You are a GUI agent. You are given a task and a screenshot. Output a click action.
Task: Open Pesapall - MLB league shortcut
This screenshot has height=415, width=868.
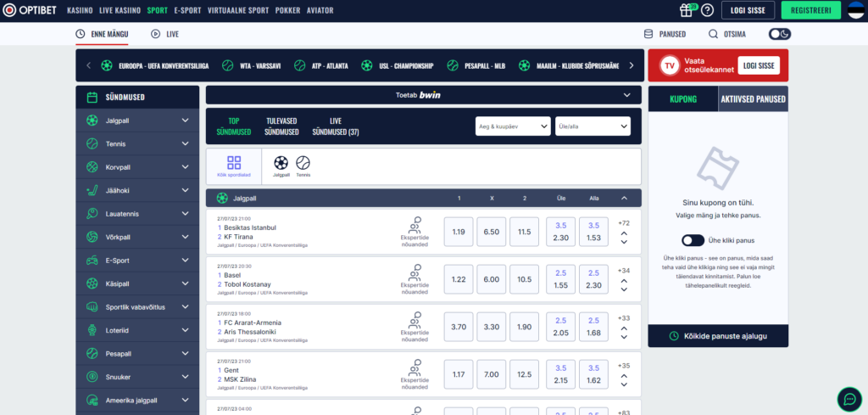(476, 65)
